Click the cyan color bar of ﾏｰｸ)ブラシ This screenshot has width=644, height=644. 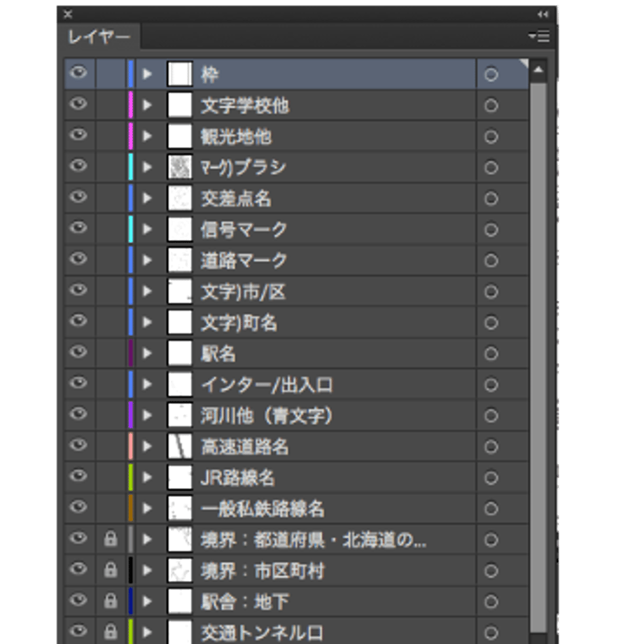131,167
